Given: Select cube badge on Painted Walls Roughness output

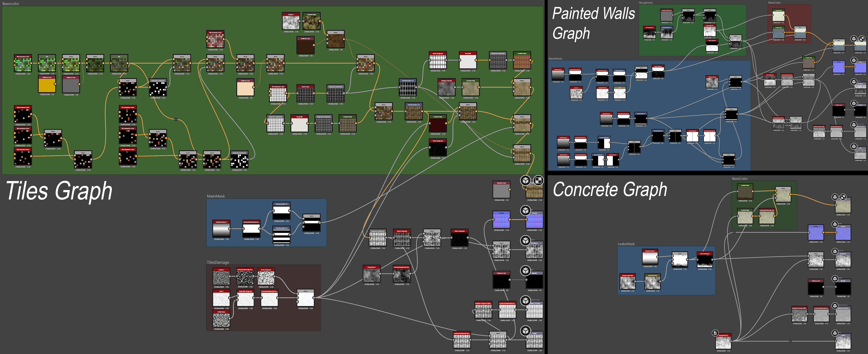Looking at the screenshot, I should [x=854, y=82].
